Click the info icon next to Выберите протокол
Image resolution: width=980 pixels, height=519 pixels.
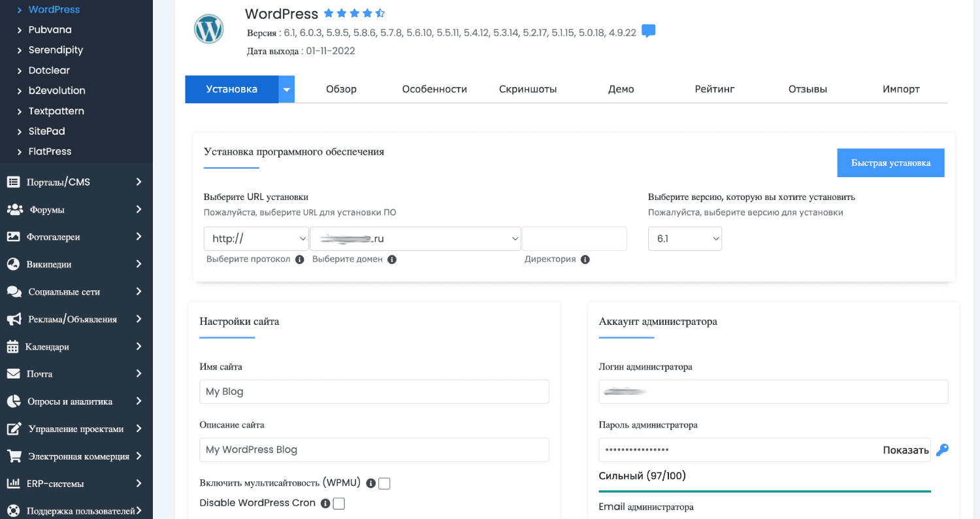click(300, 259)
